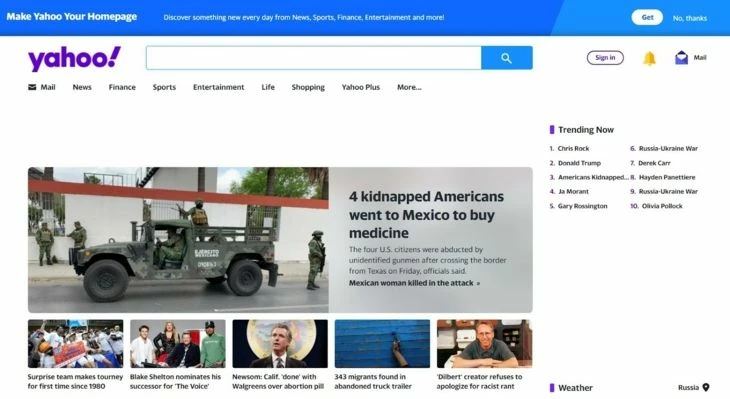Click the Yahoo logo
This screenshot has height=399, width=730.
pyautogui.click(x=74, y=59)
